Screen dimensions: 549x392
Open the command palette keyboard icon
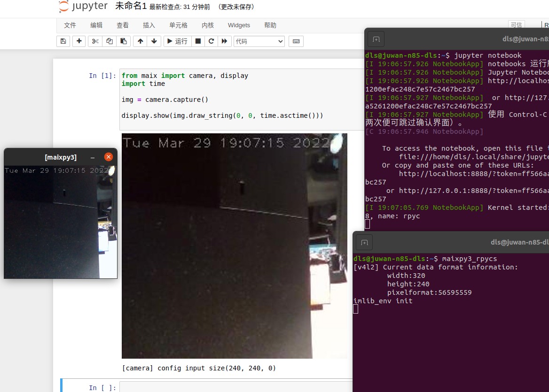click(296, 41)
